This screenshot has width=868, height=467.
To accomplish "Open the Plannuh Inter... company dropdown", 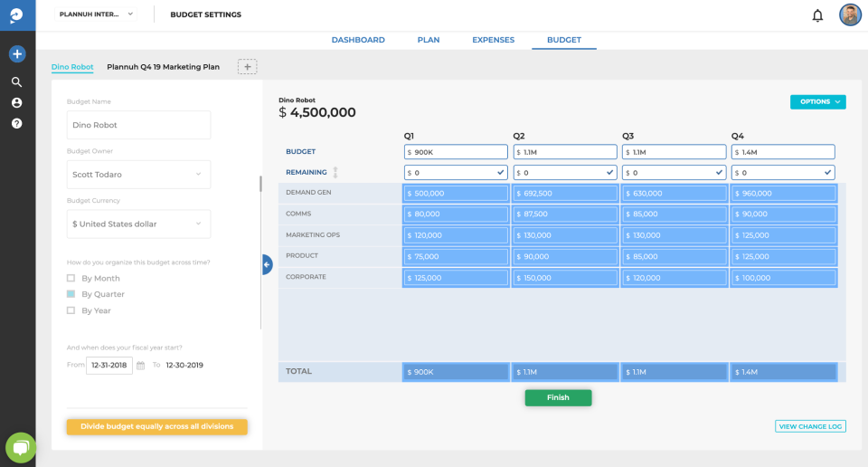I will [96, 14].
